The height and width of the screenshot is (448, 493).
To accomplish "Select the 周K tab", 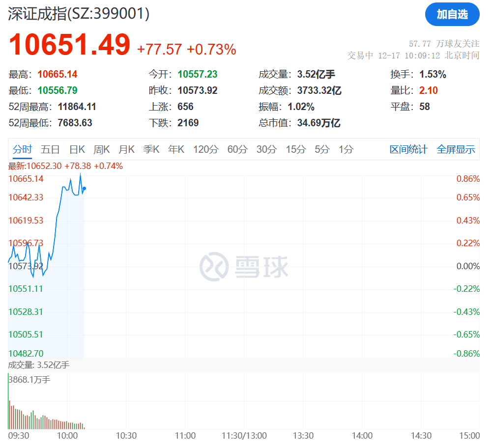I will click(101, 149).
